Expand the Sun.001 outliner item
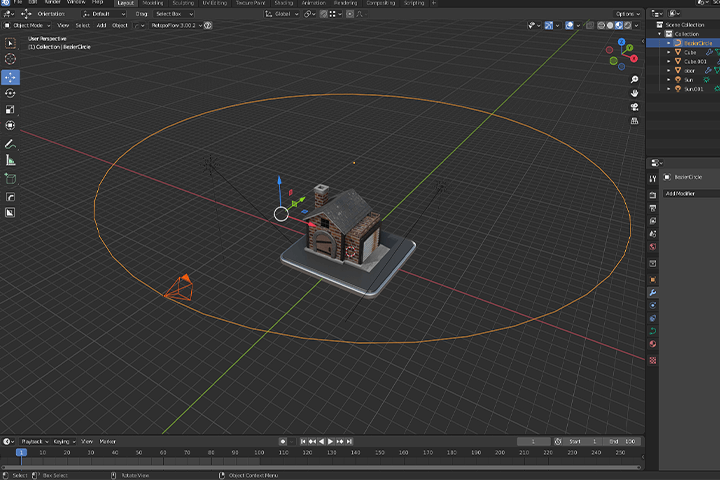720x480 pixels. [x=669, y=89]
